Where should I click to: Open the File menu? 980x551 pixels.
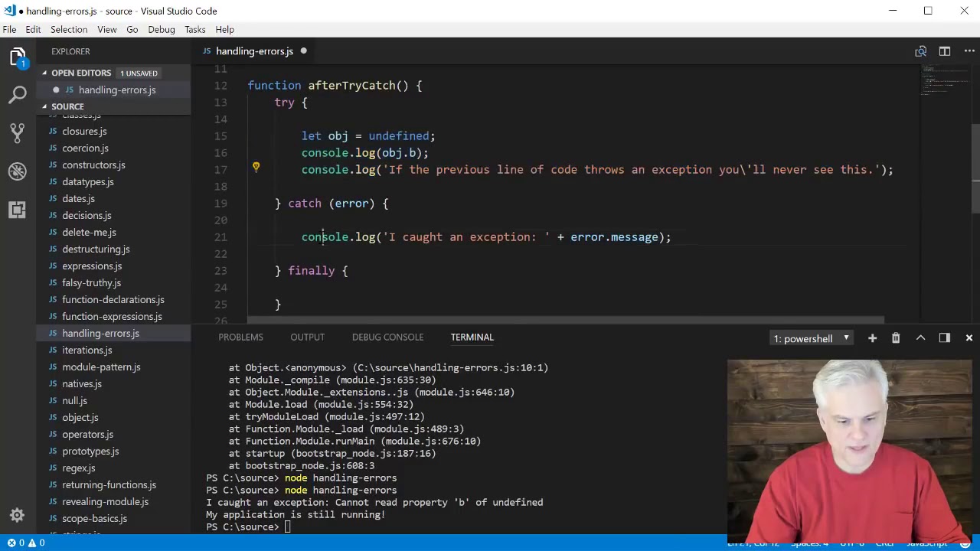[9, 29]
